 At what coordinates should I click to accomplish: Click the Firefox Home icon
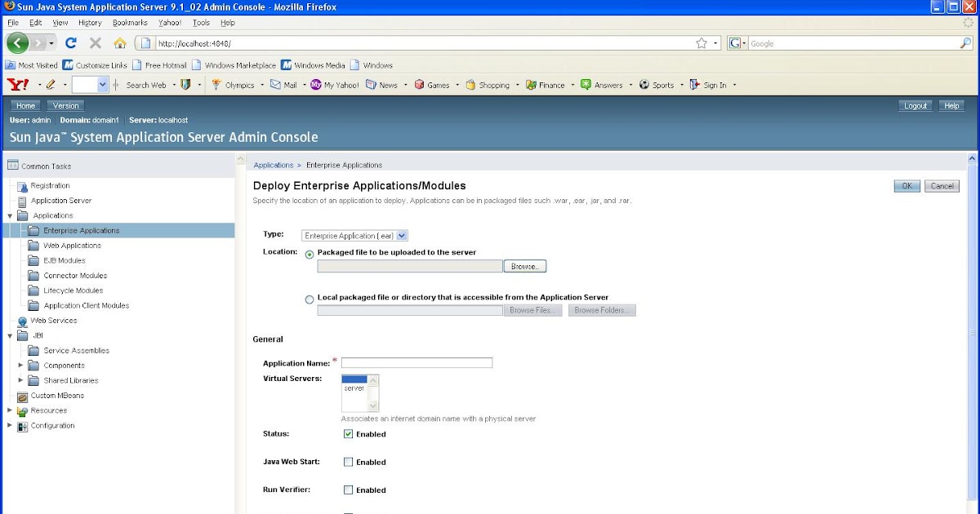point(121,43)
